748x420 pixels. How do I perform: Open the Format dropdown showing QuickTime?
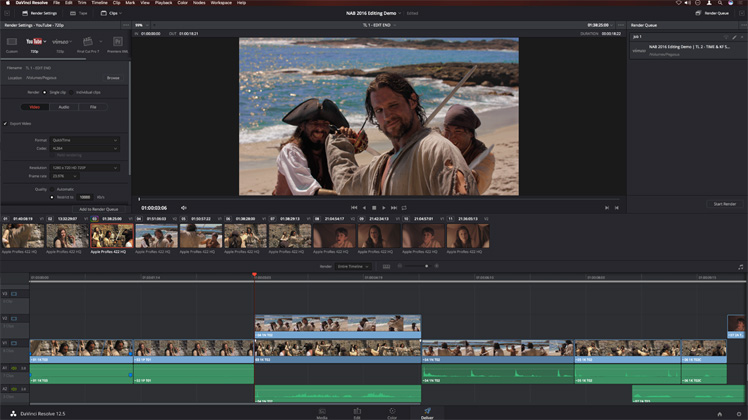click(85, 140)
